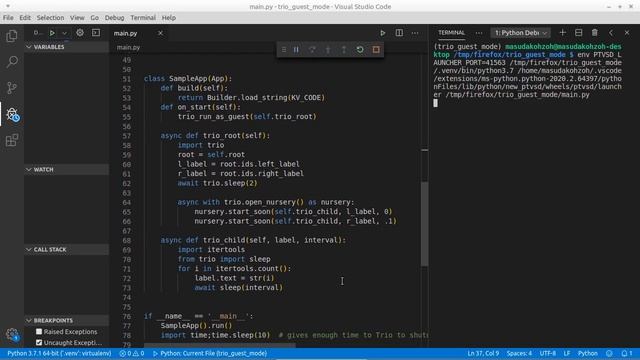Pause the debug session

[296, 50]
